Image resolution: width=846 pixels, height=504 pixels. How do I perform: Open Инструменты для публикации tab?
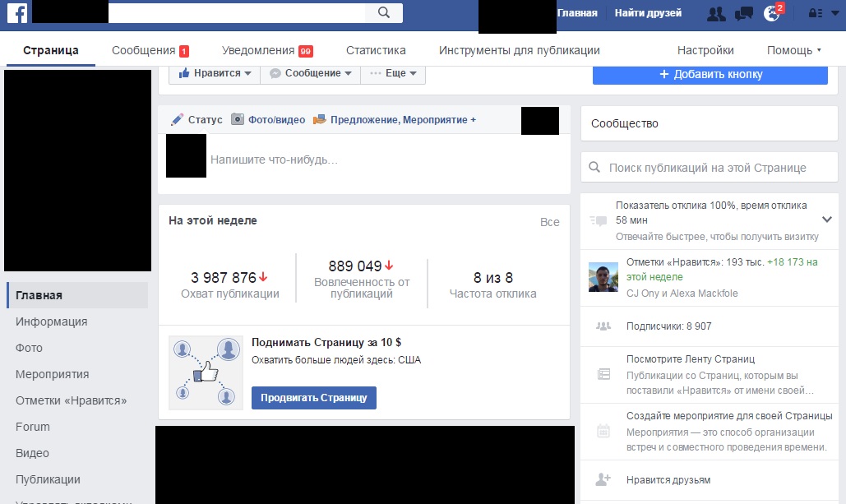click(519, 50)
